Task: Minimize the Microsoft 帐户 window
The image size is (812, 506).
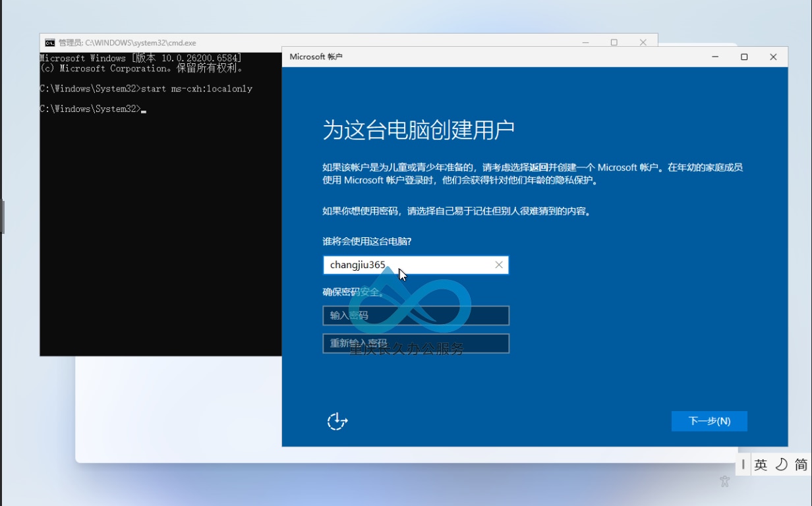Action: pyautogui.click(x=715, y=57)
